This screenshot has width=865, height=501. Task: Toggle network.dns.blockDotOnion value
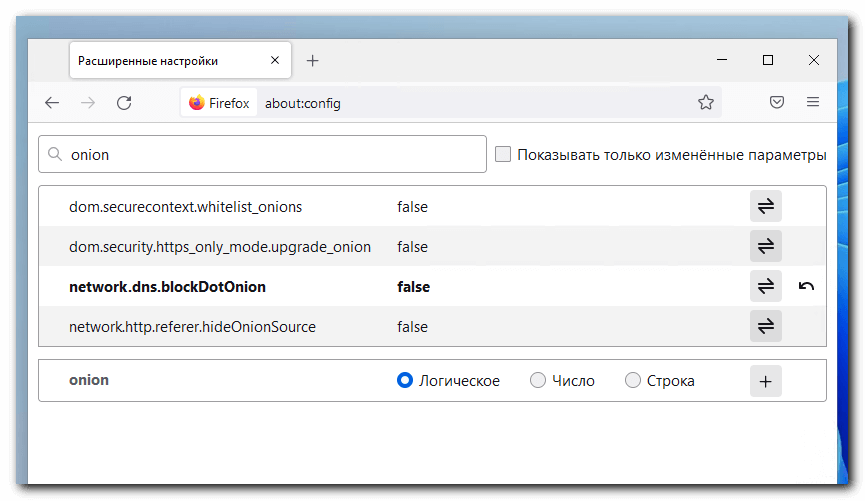point(765,287)
